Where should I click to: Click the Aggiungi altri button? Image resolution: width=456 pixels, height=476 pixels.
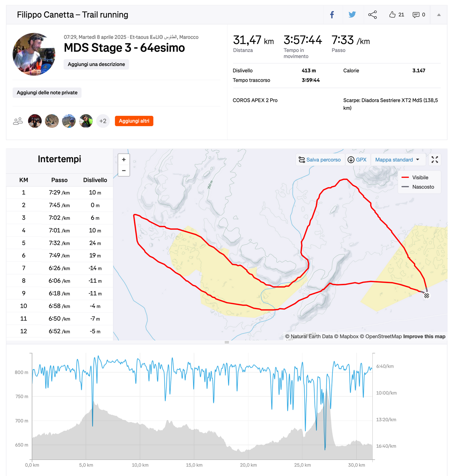coord(134,121)
